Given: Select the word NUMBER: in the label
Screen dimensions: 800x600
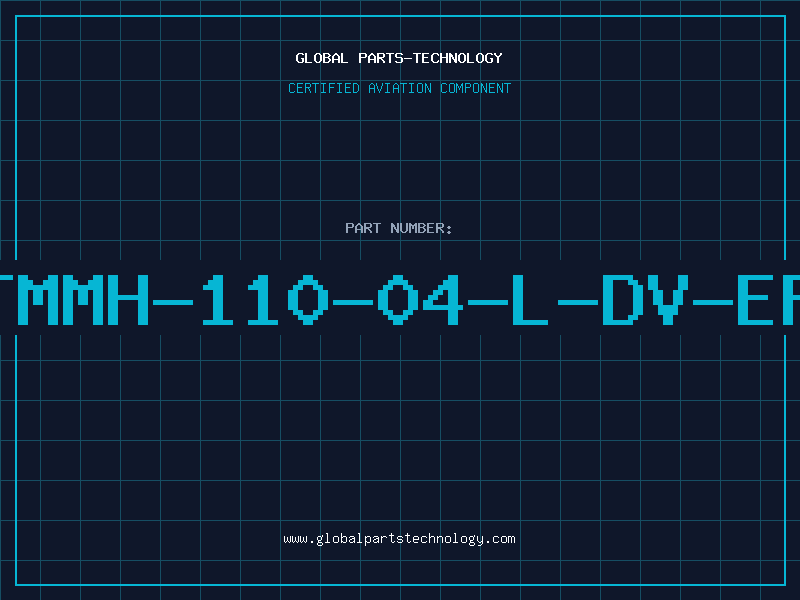Looking at the screenshot, I should (421, 228).
